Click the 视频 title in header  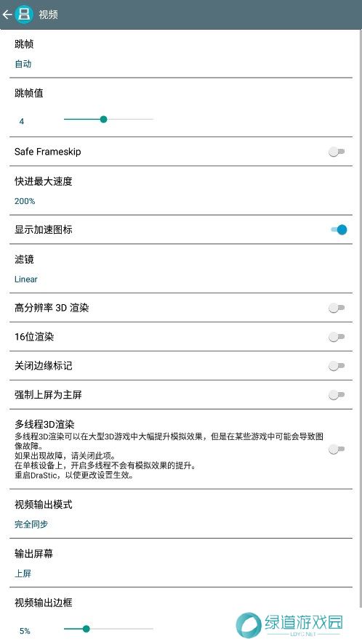click(48, 15)
